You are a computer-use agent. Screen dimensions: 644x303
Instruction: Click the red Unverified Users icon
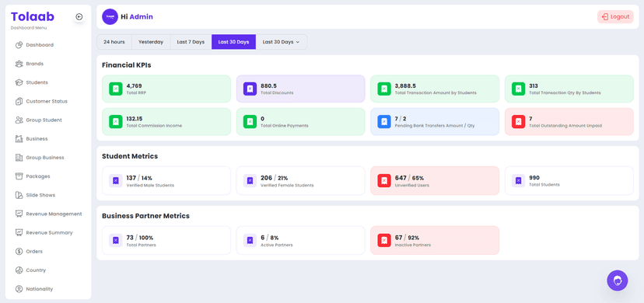click(x=384, y=181)
